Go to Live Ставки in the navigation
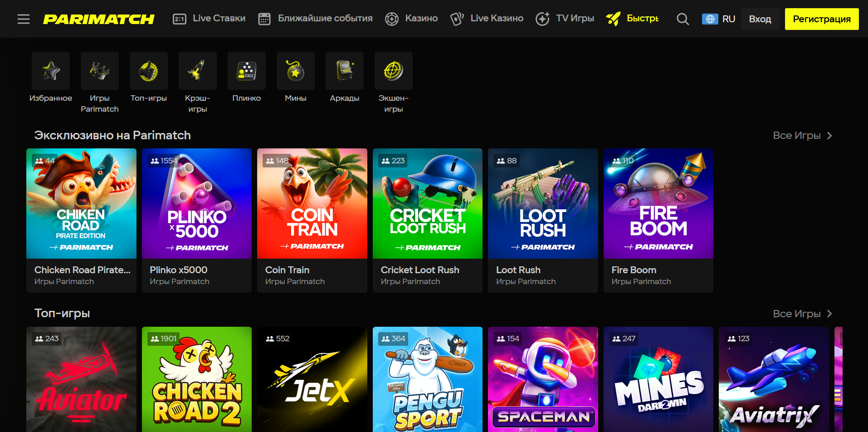Screen dimensions: 868x432 pos(210,19)
